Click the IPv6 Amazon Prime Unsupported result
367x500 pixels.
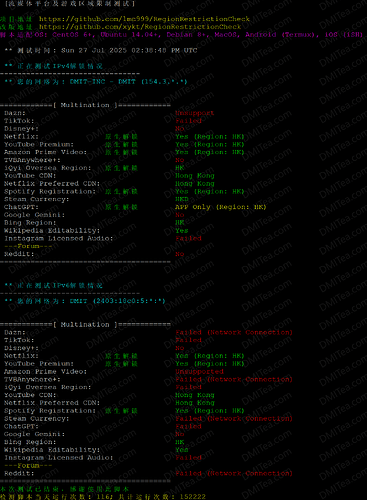coord(199,372)
